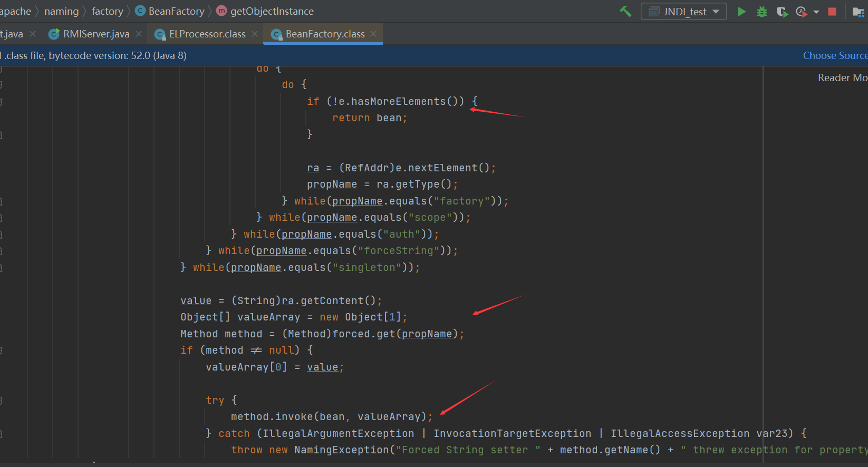The image size is (868, 467).
Task: Click the 'factory' breadcrumb segment
Action: click(108, 11)
